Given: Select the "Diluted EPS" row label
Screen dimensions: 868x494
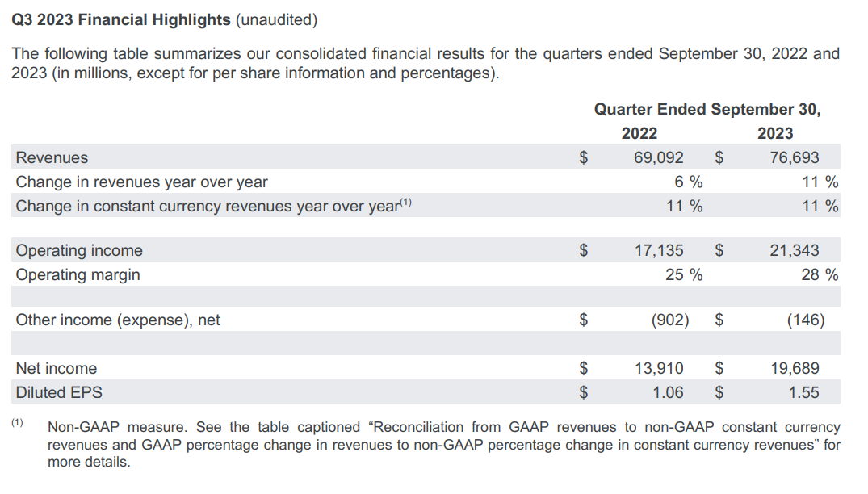Looking at the screenshot, I should (x=59, y=392).
